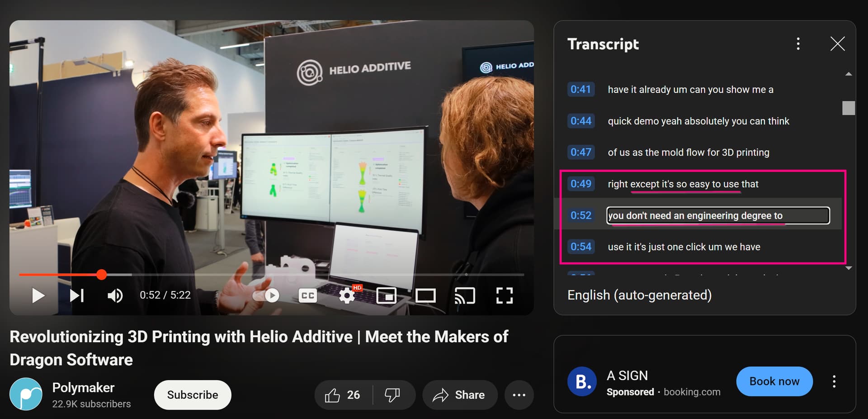The height and width of the screenshot is (419, 868).
Task: Click the video progress bar scrubber
Action: pyautogui.click(x=102, y=274)
